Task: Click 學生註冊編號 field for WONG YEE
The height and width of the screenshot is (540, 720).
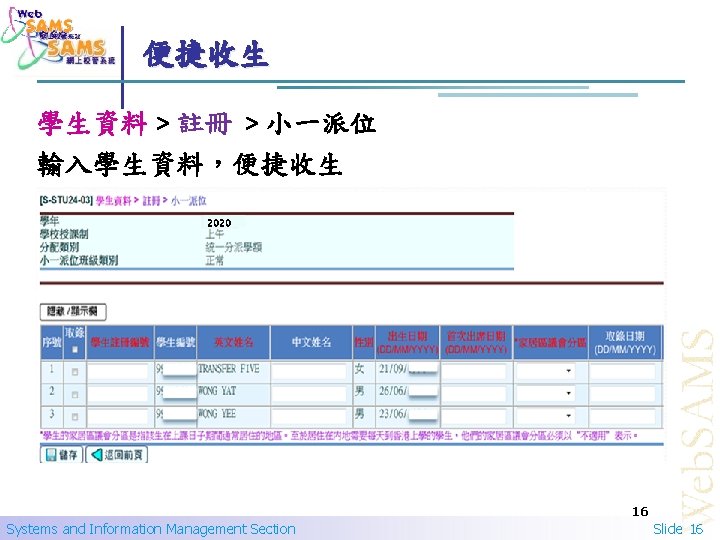Action: coord(118,416)
